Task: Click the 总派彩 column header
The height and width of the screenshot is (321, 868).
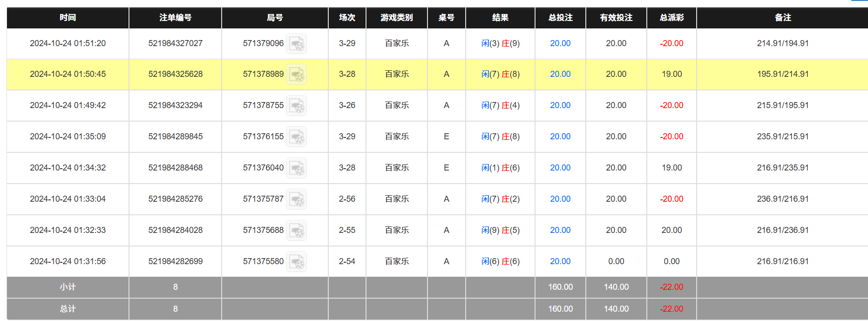Action: tap(671, 18)
